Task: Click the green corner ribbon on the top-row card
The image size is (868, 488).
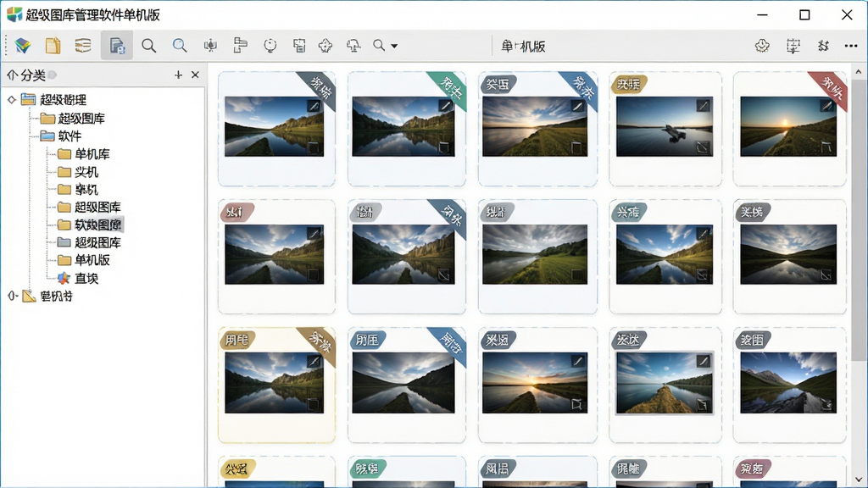Action: point(451,90)
